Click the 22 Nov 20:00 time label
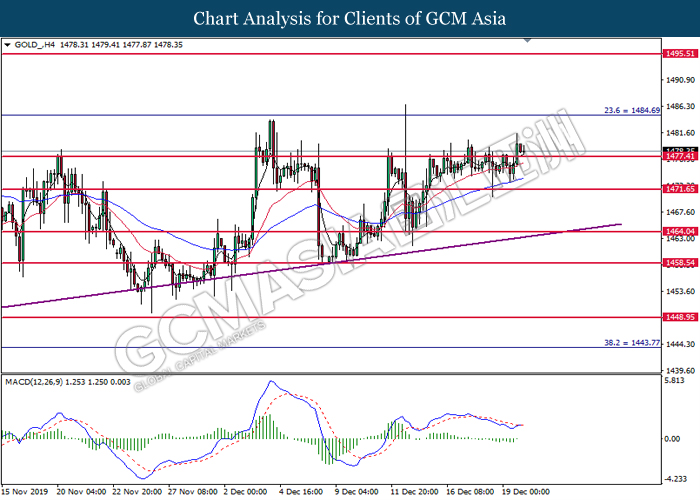This screenshot has height=500, width=700. [x=137, y=492]
